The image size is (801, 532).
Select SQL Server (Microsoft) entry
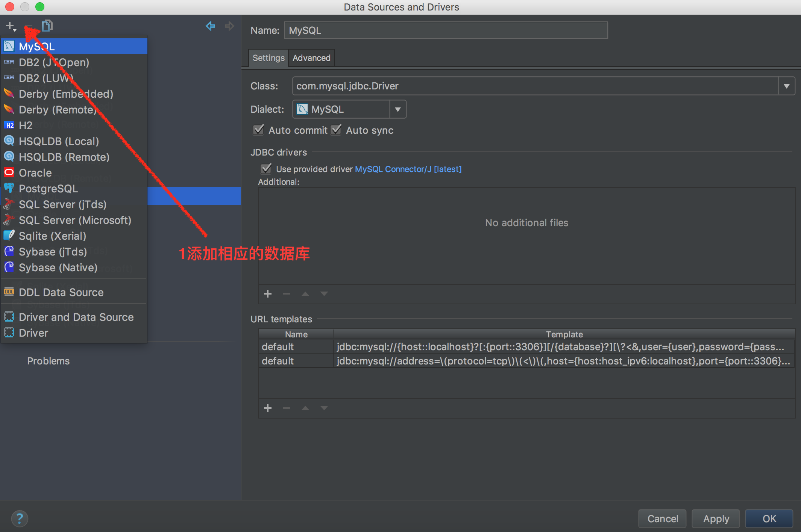[74, 220]
